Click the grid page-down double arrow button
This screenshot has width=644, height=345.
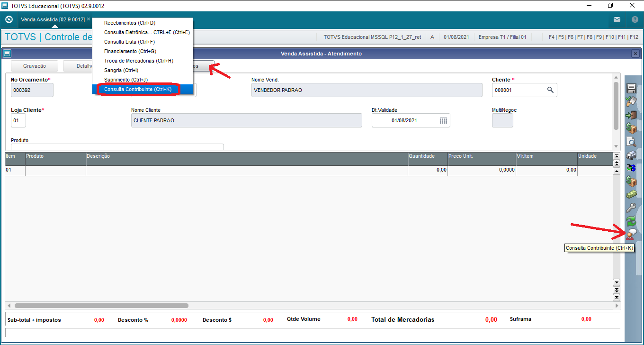(x=617, y=290)
